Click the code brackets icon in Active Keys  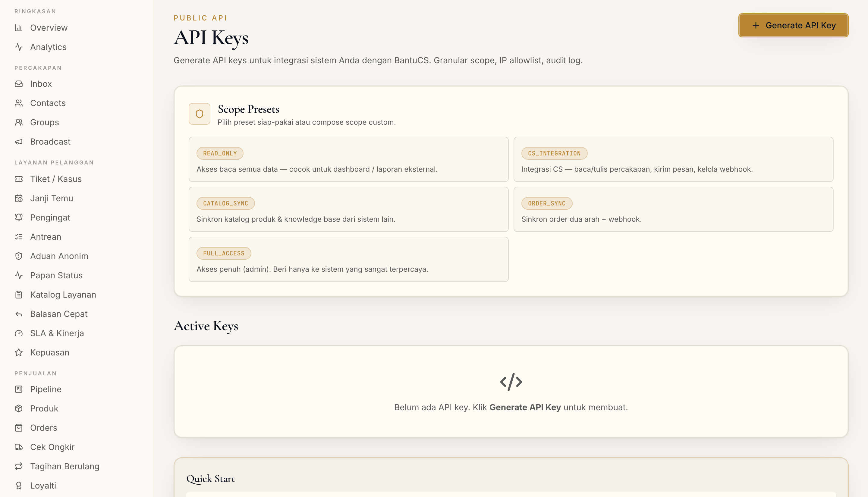[x=511, y=382]
